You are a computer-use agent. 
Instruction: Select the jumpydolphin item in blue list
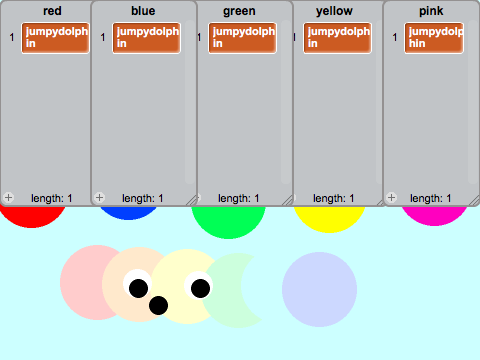(147, 38)
